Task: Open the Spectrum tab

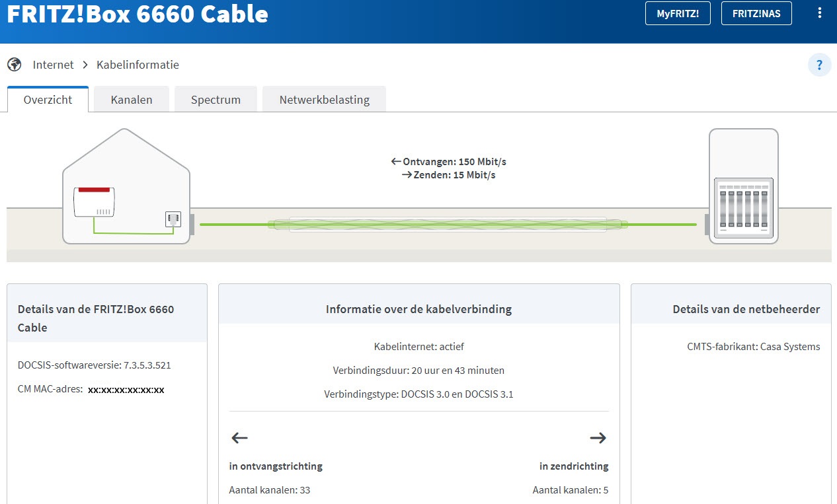Action: 216,100
